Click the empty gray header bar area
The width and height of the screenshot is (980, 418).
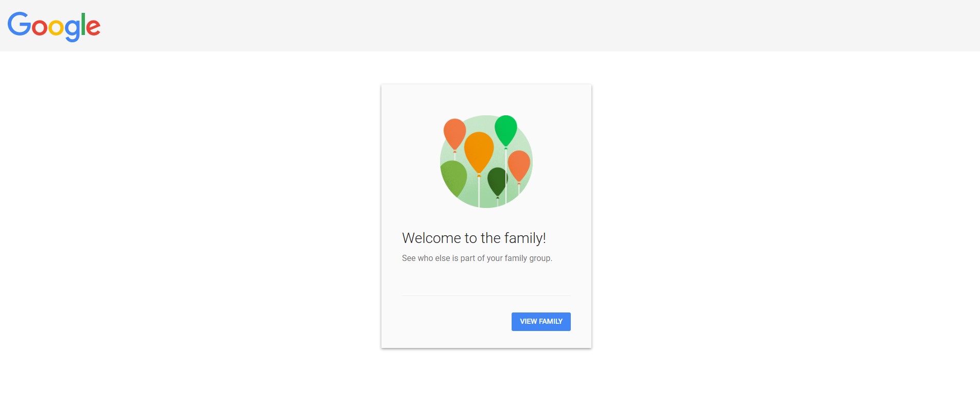pos(540,26)
